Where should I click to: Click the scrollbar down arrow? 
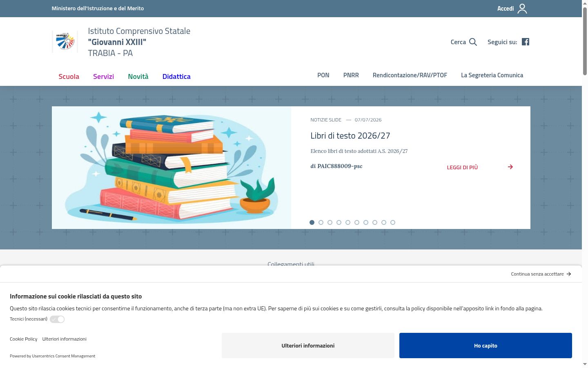point(585,364)
